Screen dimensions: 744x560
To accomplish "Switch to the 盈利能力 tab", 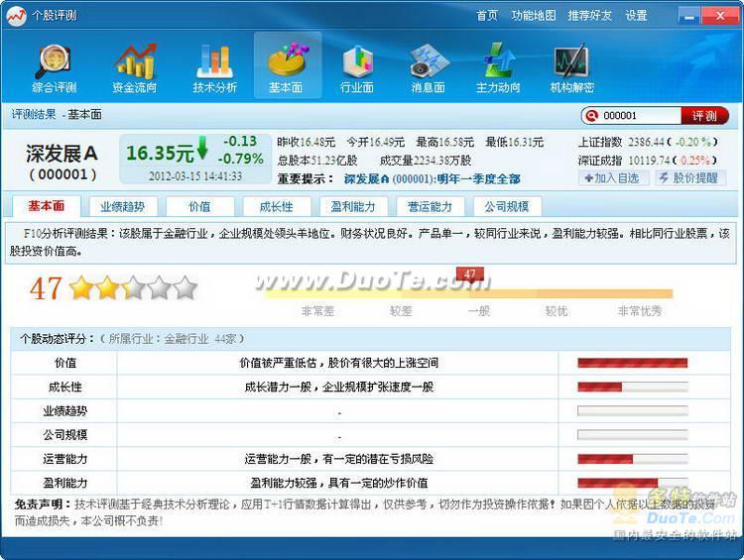I will coord(353,207).
